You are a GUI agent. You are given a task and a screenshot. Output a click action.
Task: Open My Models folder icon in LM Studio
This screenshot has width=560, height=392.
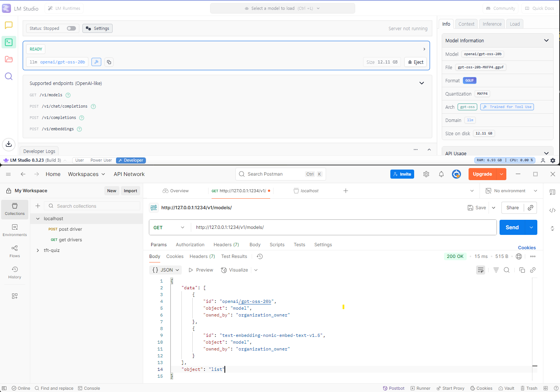tap(9, 59)
